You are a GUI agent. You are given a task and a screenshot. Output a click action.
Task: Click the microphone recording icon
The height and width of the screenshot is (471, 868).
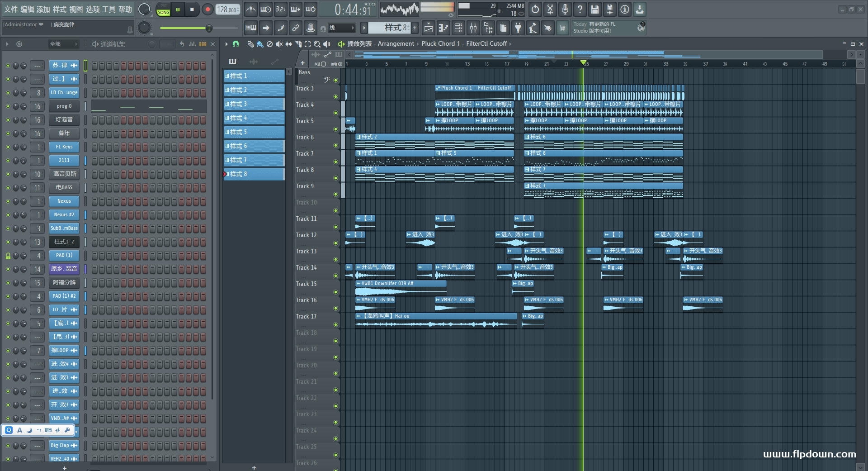coord(565,10)
